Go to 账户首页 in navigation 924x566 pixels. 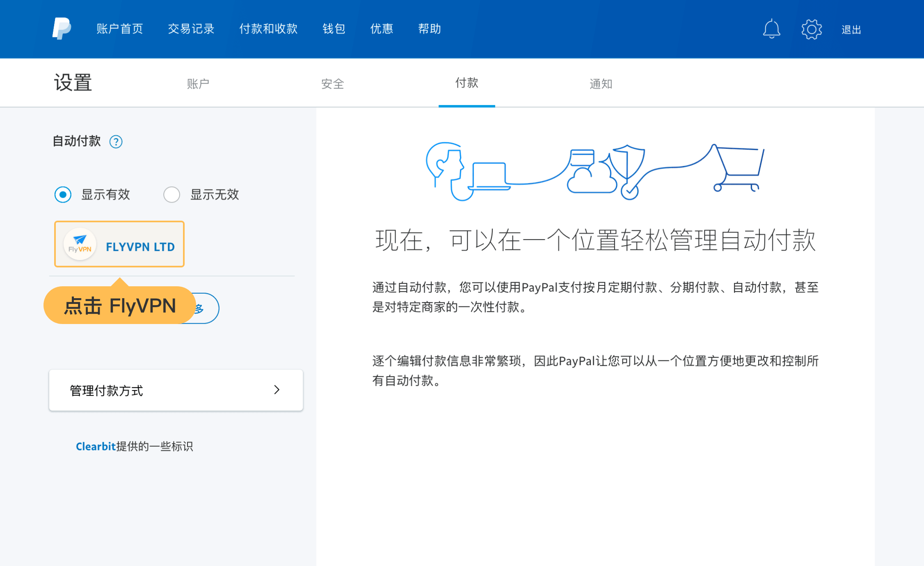tap(120, 29)
